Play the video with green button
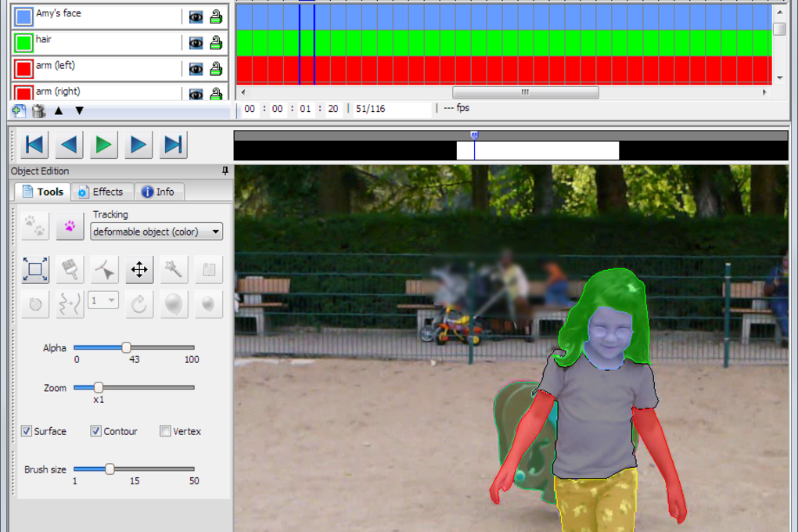The image size is (798, 532). coord(103,145)
